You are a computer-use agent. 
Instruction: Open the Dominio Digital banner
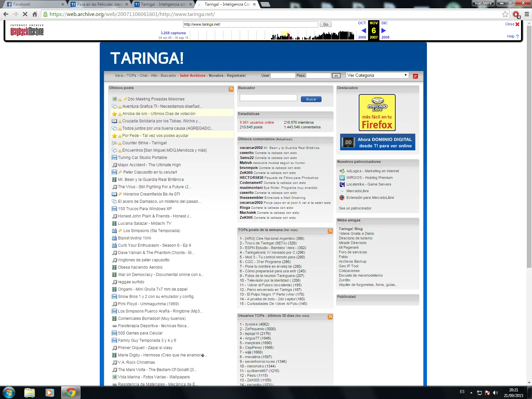377,142
